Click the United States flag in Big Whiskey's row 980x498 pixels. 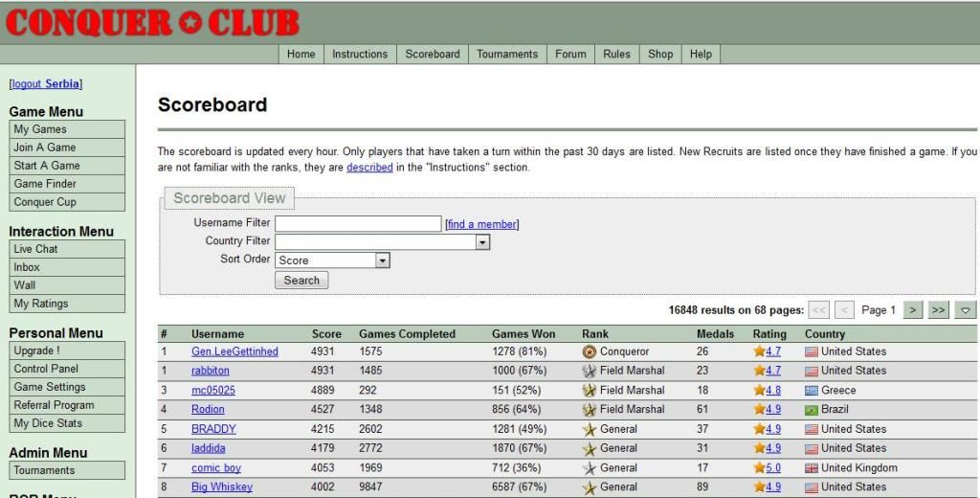tap(812, 488)
